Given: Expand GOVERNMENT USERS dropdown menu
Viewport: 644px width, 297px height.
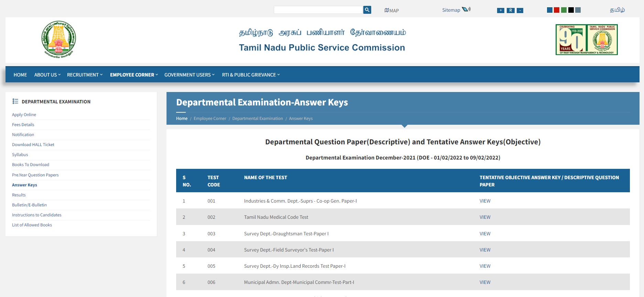Looking at the screenshot, I should pos(189,75).
